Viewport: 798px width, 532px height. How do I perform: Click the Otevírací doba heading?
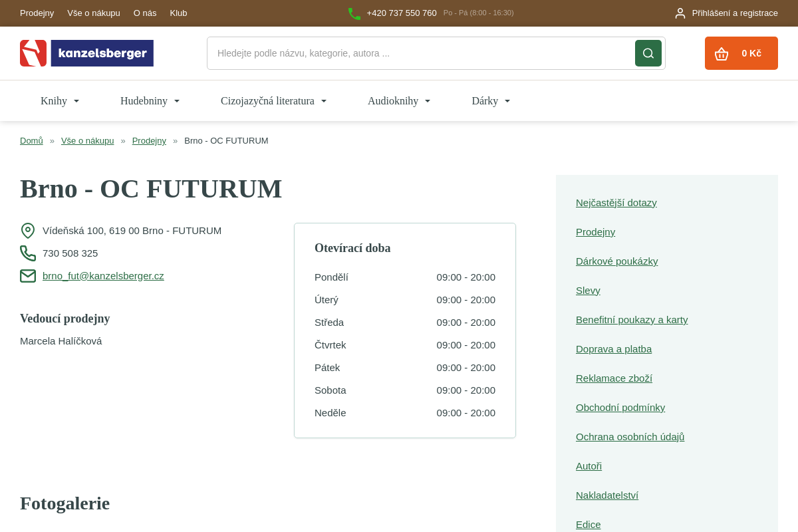pyautogui.click(x=352, y=248)
